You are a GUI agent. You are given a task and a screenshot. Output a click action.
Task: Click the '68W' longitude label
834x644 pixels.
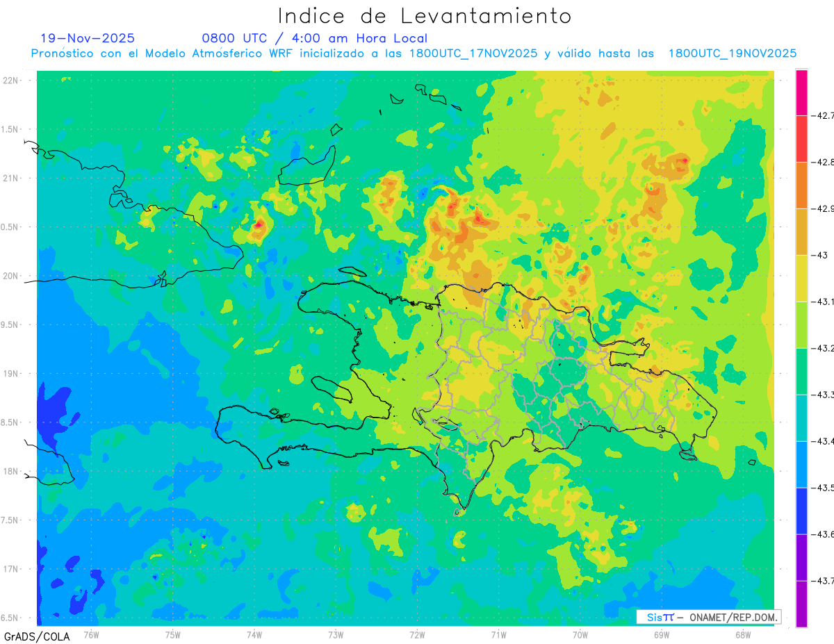[743, 634]
